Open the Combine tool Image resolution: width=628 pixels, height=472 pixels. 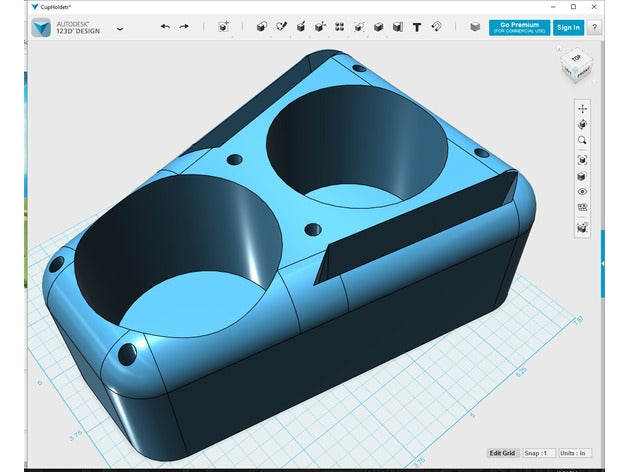coord(378,27)
